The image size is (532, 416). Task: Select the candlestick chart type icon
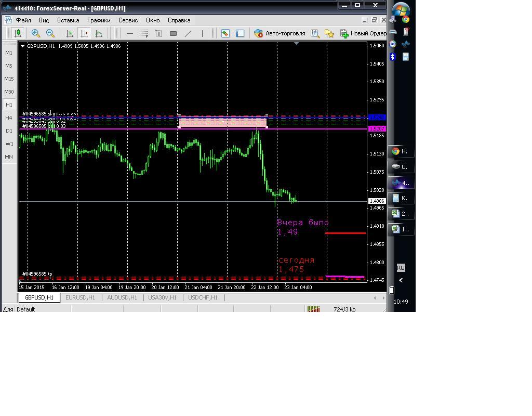pyautogui.click(x=17, y=33)
